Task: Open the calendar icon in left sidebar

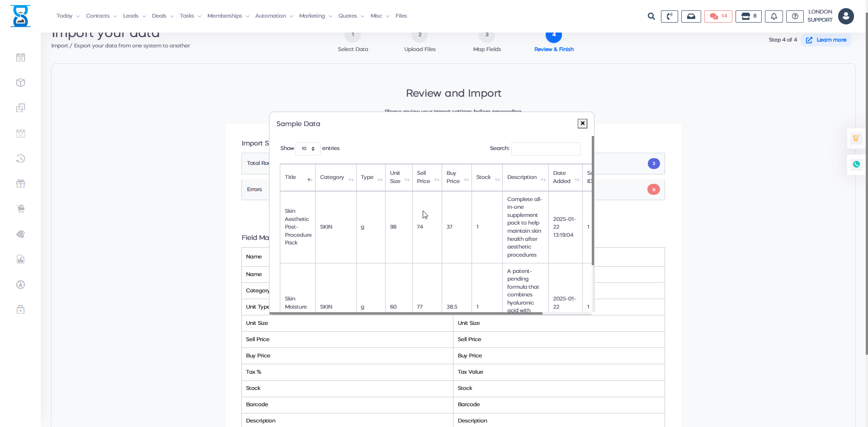Action: pyautogui.click(x=20, y=57)
